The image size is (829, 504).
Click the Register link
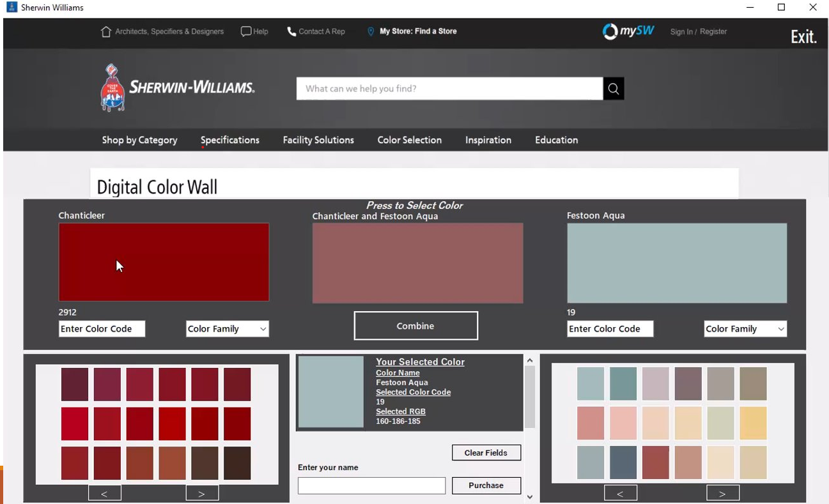tap(713, 31)
